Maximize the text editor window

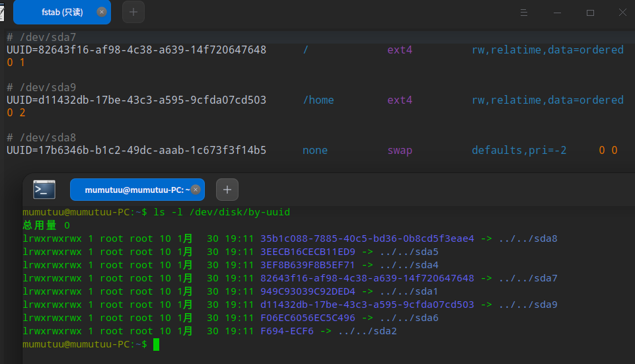pos(590,13)
